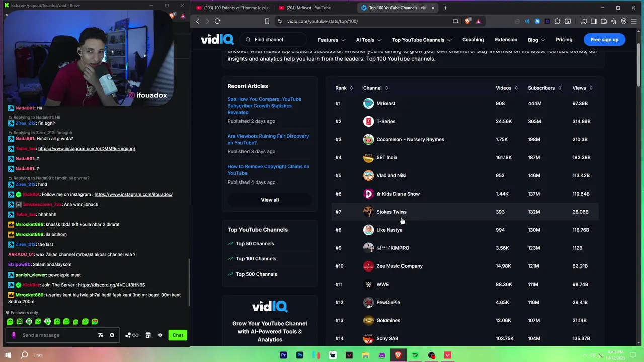
Task: Open Discord from taskbar
Action: click(382, 355)
